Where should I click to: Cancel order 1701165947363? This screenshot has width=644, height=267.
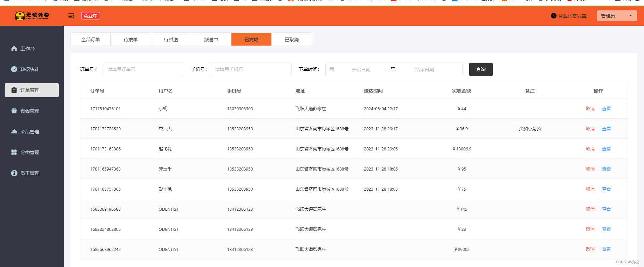click(590, 169)
